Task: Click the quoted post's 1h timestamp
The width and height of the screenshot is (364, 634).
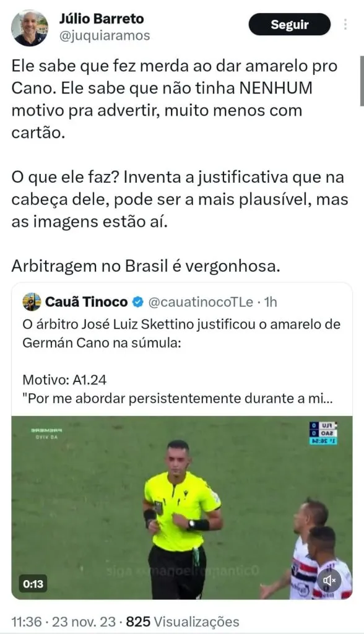Action: point(271,302)
